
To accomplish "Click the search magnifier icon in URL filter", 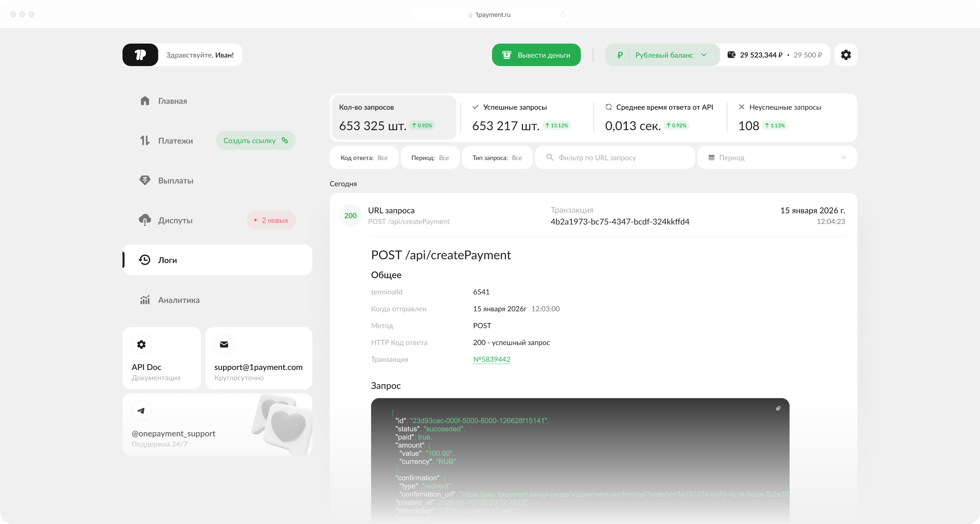I will 550,157.
